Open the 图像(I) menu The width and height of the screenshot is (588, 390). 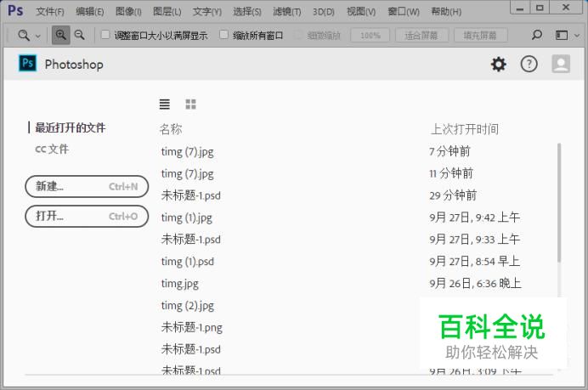128,12
